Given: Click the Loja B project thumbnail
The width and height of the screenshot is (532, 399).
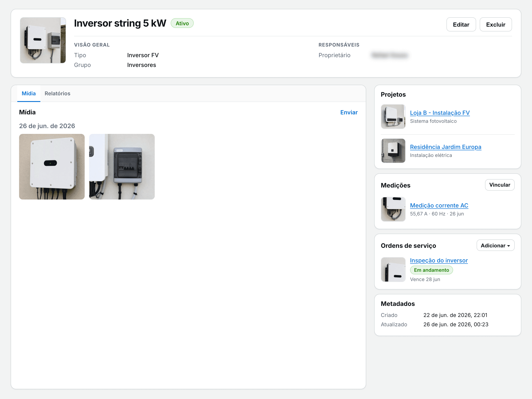Looking at the screenshot, I should tap(393, 117).
